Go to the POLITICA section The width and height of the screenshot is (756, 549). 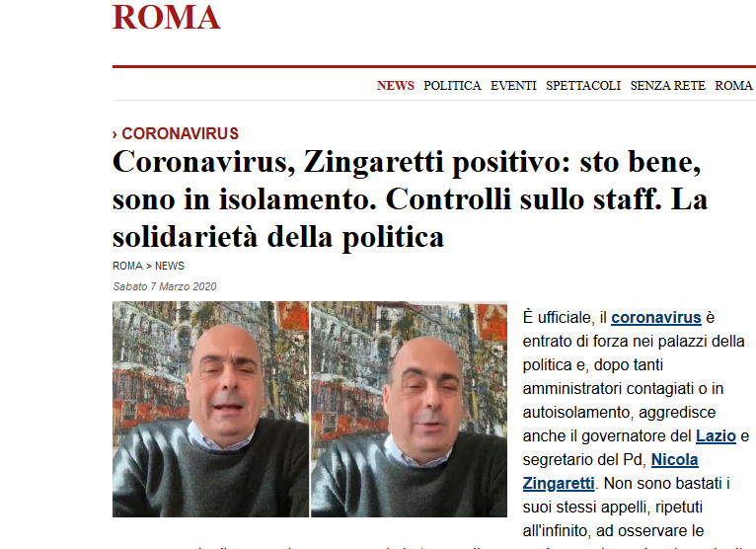click(x=452, y=85)
